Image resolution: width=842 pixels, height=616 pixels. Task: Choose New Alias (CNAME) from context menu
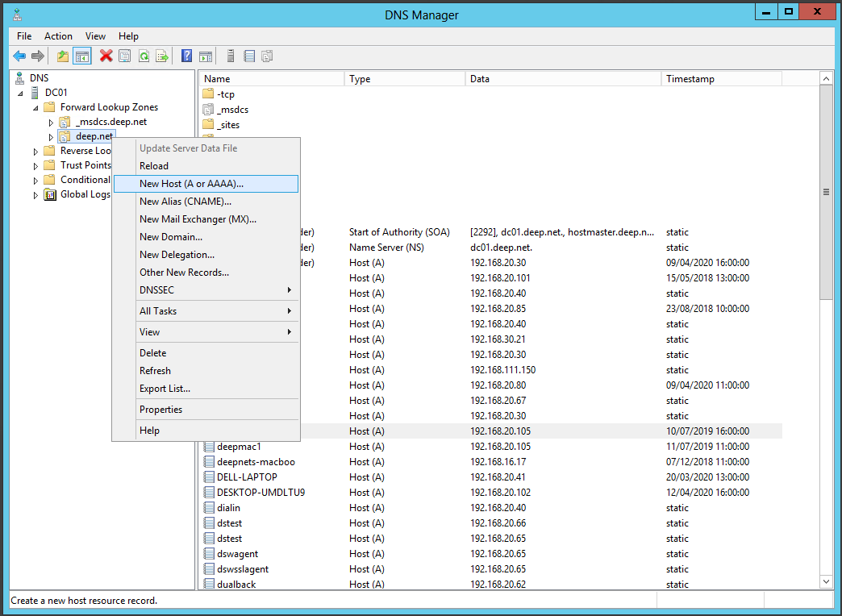(x=185, y=202)
